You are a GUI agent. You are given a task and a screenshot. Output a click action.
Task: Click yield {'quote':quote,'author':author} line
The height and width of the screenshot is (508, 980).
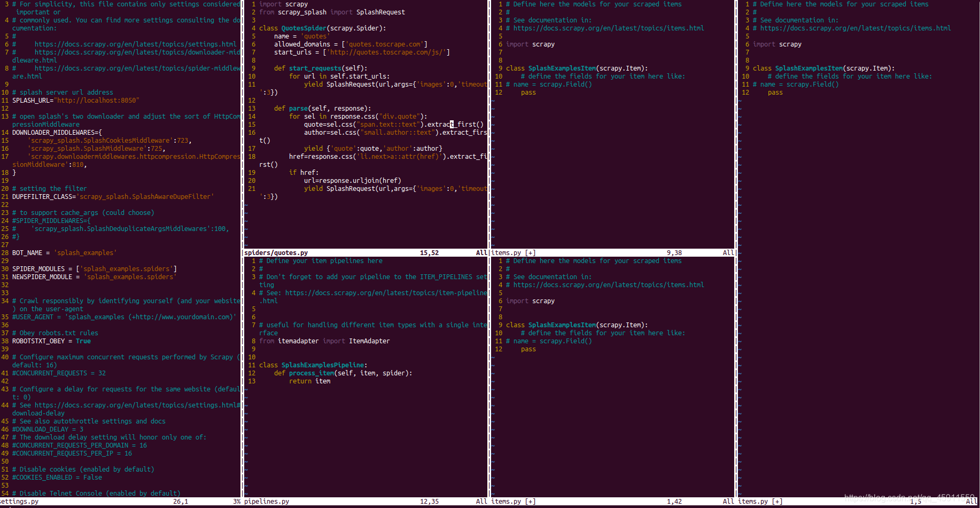click(x=373, y=149)
